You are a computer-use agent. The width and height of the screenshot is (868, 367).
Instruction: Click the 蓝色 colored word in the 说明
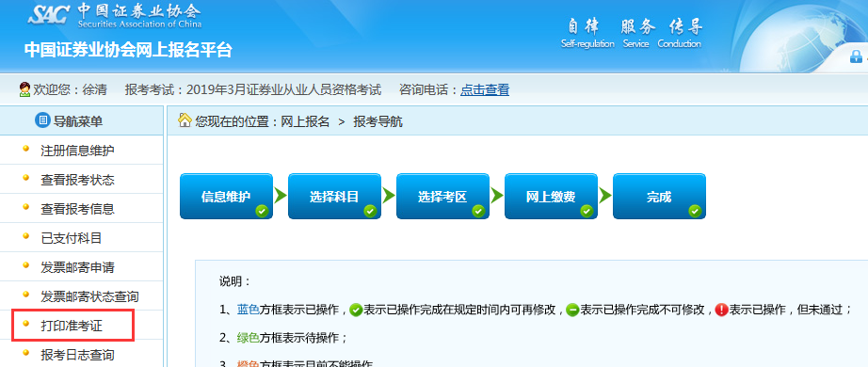[x=248, y=310]
